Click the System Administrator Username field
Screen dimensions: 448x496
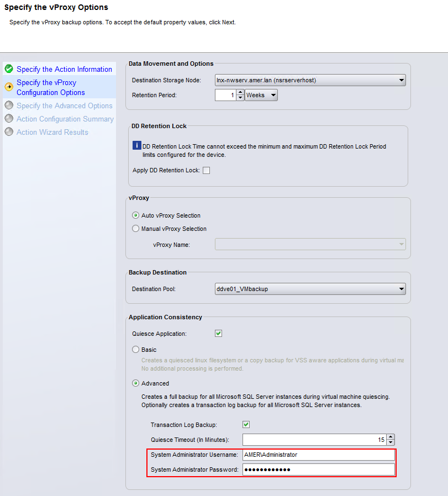click(318, 455)
